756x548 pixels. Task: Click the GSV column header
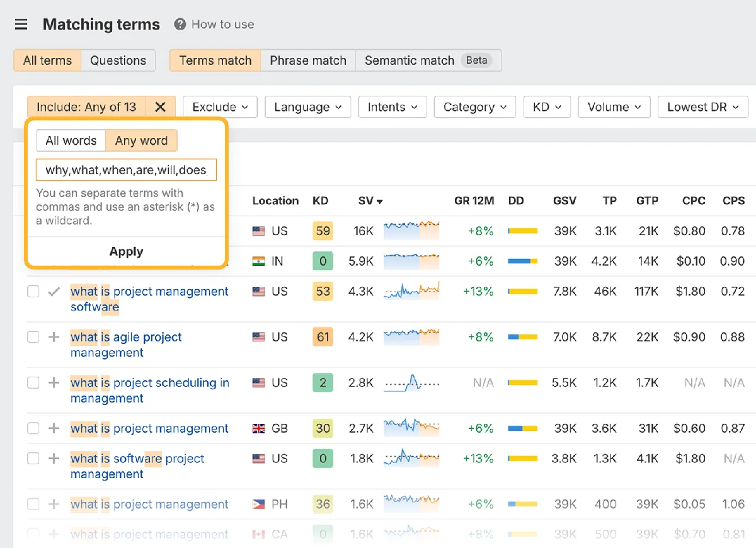click(x=564, y=201)
